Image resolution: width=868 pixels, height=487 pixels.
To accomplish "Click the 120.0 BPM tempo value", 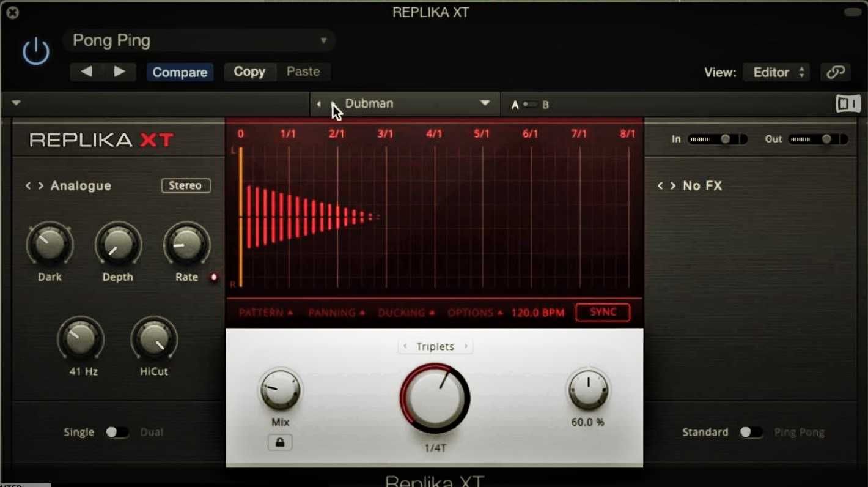I will coord(538,313).
